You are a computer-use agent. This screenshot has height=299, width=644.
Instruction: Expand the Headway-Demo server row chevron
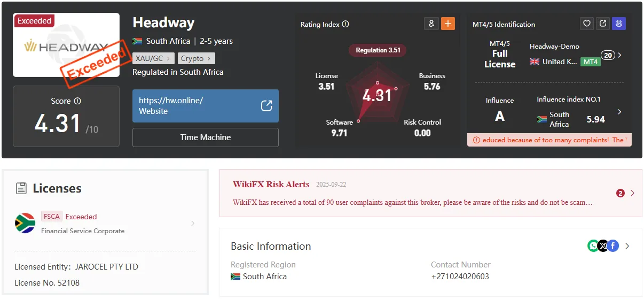point(619,55)
